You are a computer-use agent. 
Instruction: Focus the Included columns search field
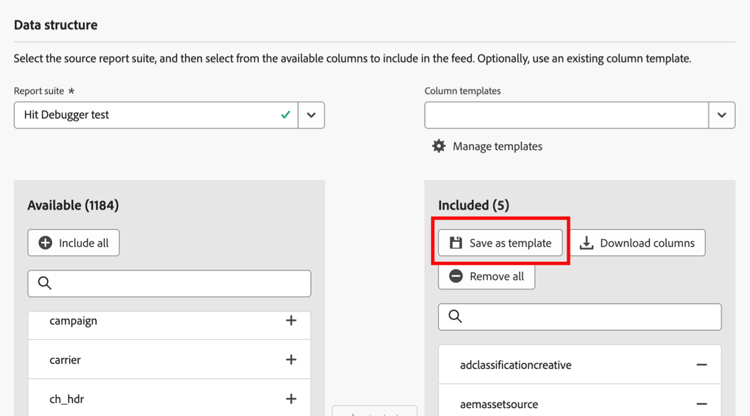click(590, 316)
